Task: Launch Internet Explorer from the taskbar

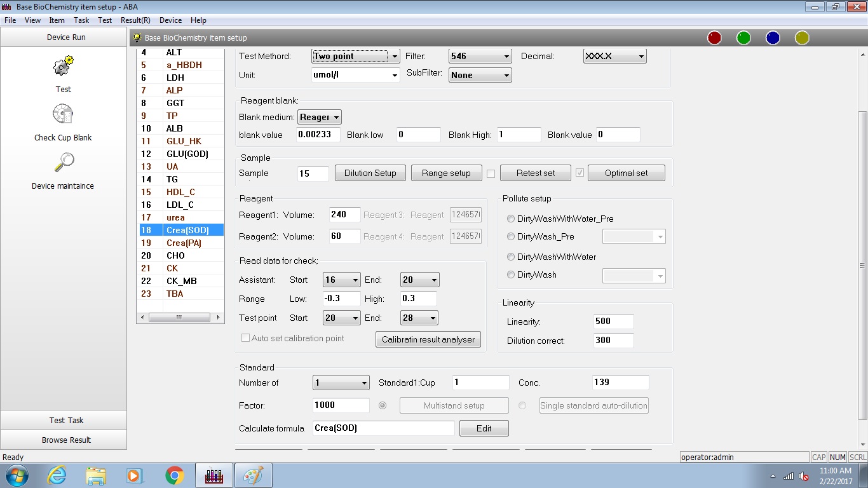Action: [x=57, y=475]
